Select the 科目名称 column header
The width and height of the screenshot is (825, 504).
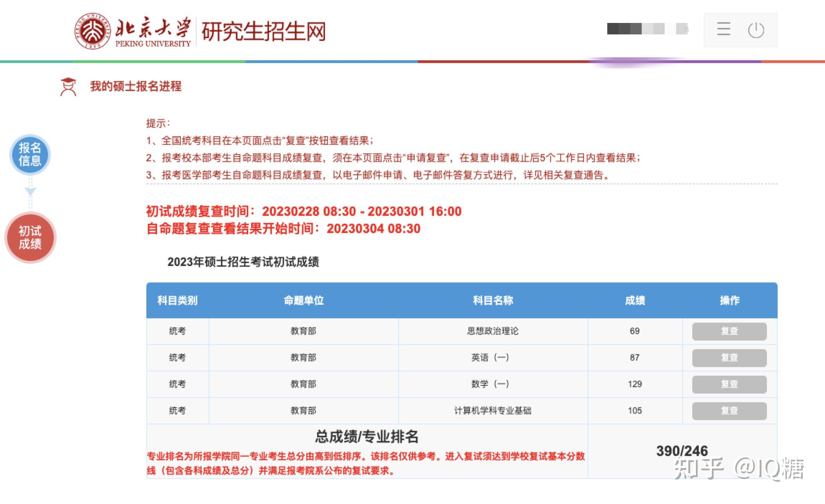493,300
